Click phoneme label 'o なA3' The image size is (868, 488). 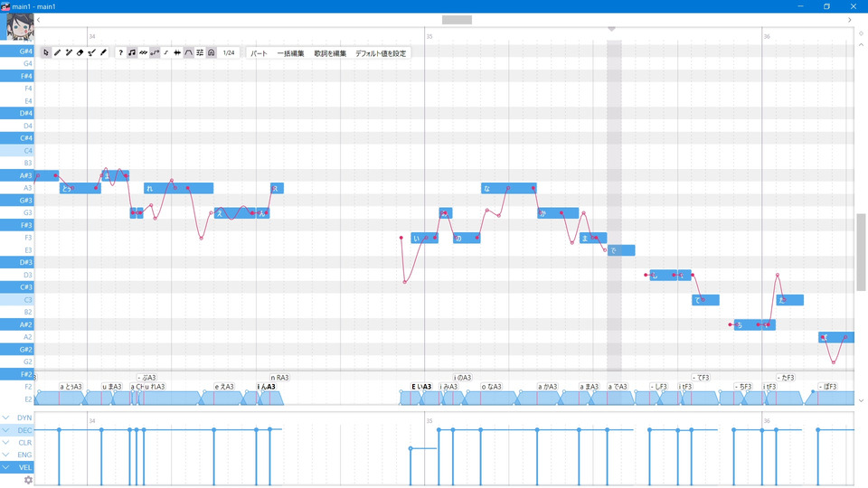pyautogui.click(x=491, y=387)
